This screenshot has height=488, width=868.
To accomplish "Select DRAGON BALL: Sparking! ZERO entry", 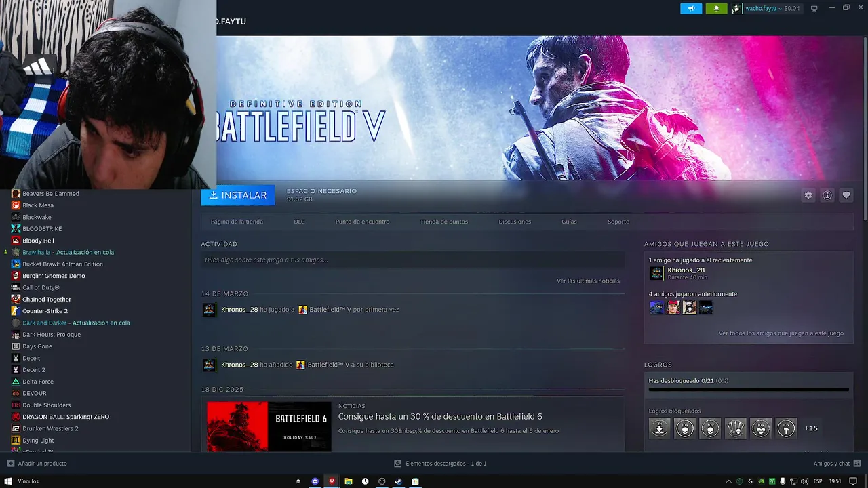I will point(66,417).
